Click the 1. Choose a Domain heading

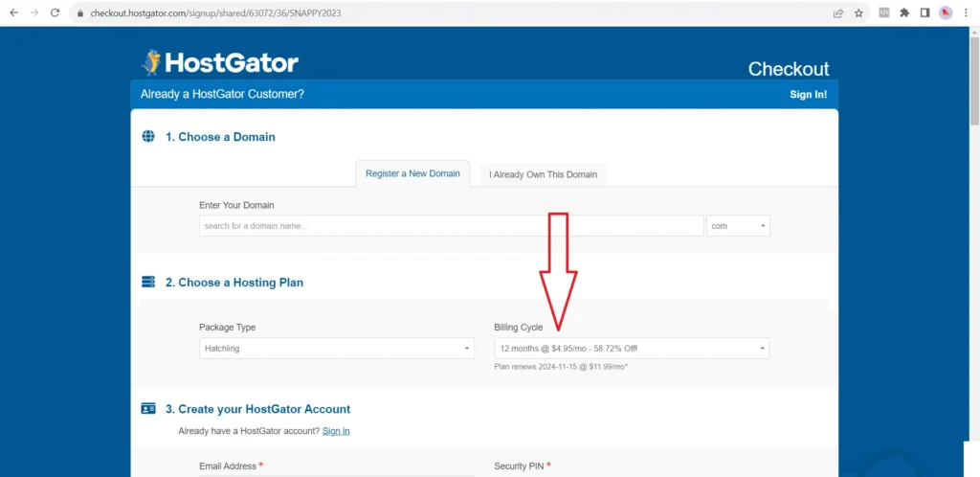pos(220,137)
